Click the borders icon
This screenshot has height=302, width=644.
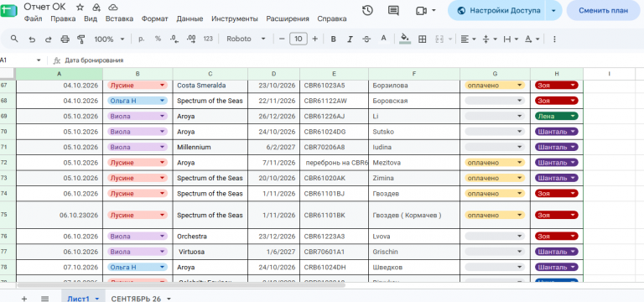click(423, 39)
